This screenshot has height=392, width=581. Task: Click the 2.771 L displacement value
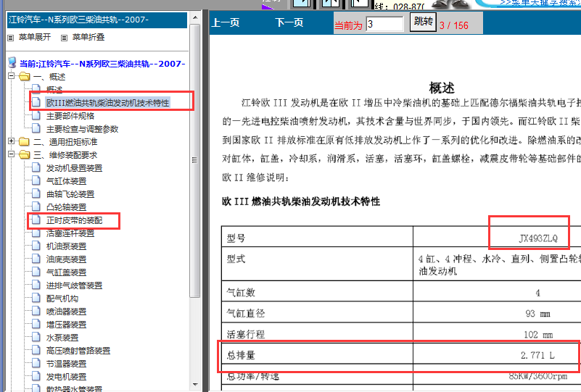[x=537, y=355]
